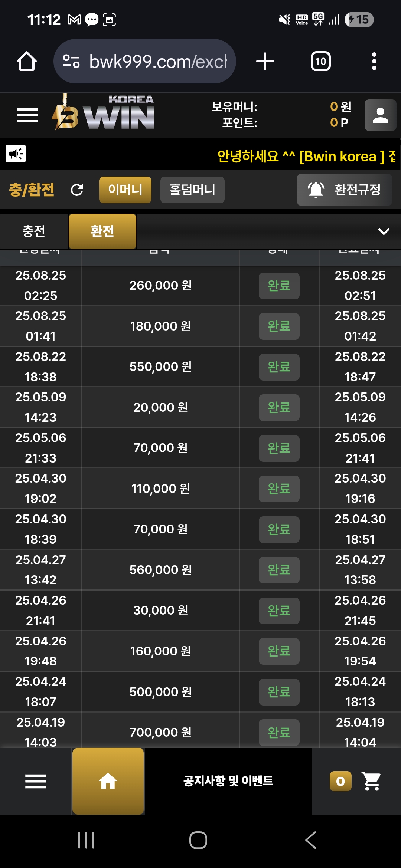
Task: Refresh balance with the circular arrow icon
Action: [77, 190]
